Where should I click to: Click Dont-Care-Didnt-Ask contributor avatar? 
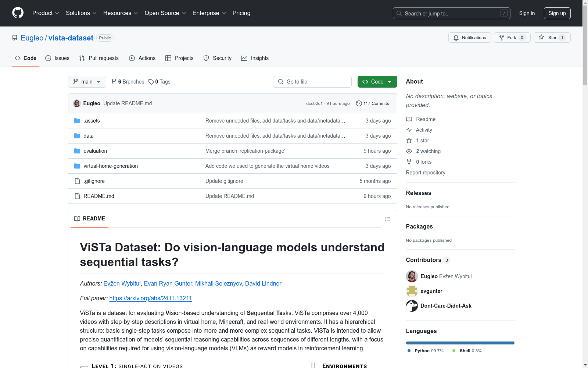tap(412, 306)
